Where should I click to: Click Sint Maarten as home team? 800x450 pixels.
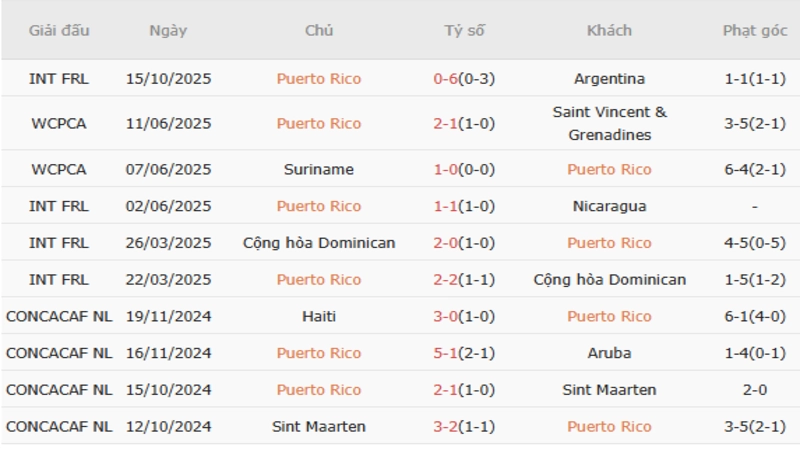pos(319,426)
